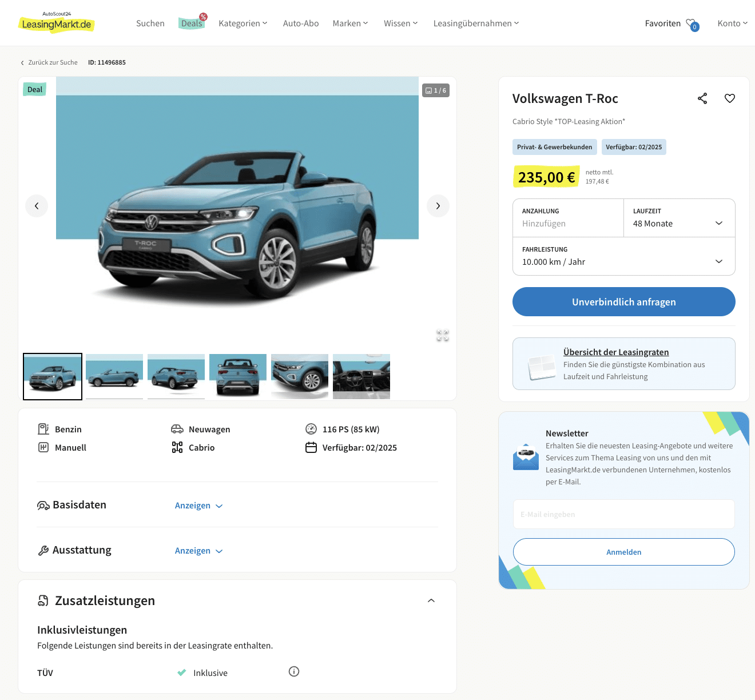Click the Privat- & Gewerbekunden tag
The height and width of the screenshot is (700, 755).
(555, 147)
